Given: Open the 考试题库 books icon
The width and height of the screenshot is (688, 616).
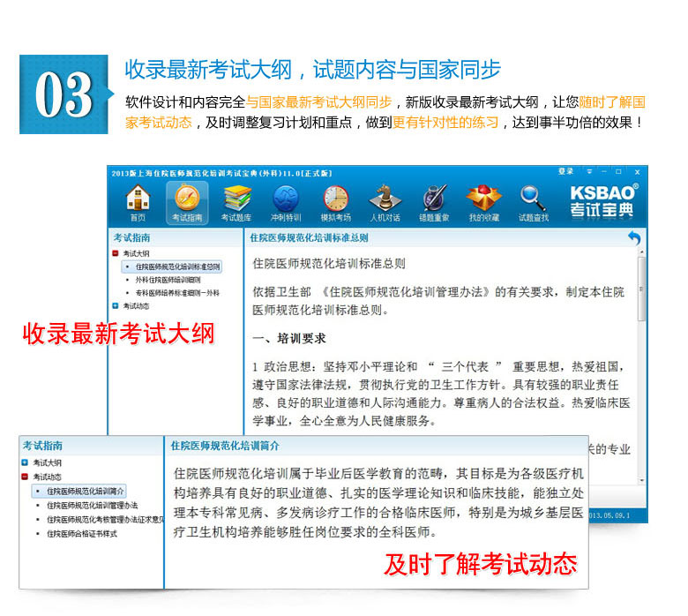Looking at the screenshot, I should 236,203.
